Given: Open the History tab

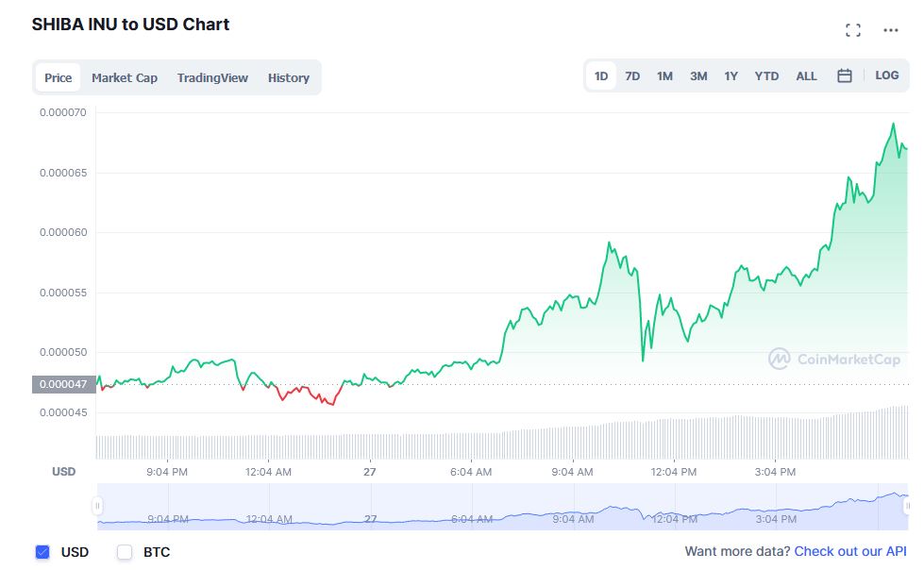Looking at the screenshot, I should click(x=288, y=77).
